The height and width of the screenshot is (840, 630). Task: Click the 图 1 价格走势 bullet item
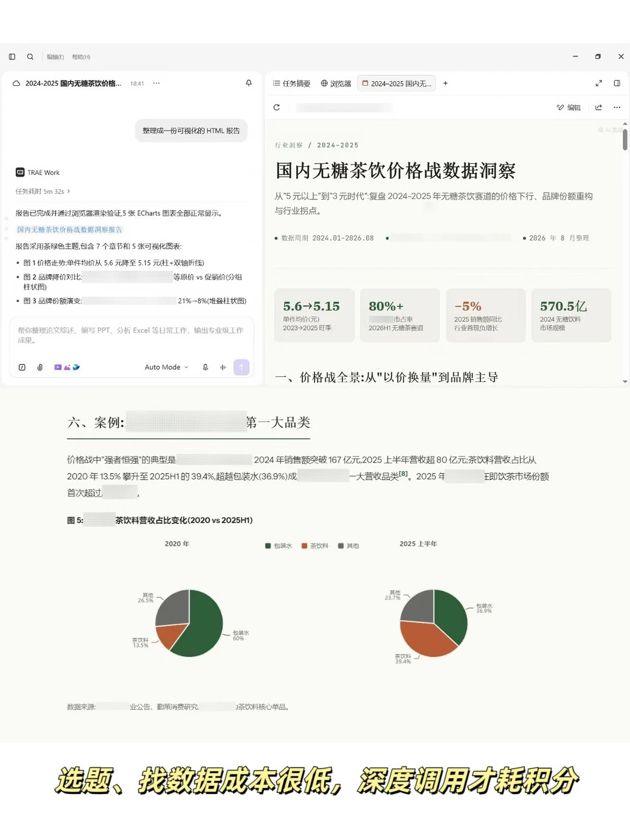pos(114,263)
